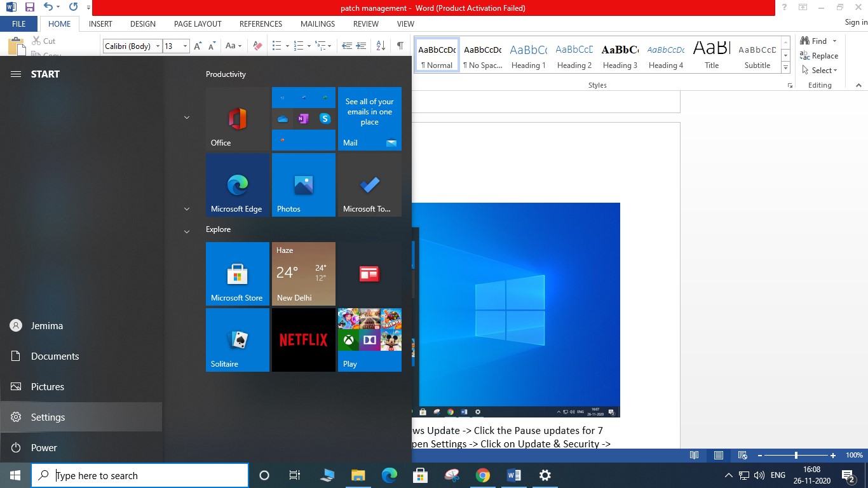Open Snipping Tool from the taskbar
This screenshot has width=868, height=488.
pos(452,475)
